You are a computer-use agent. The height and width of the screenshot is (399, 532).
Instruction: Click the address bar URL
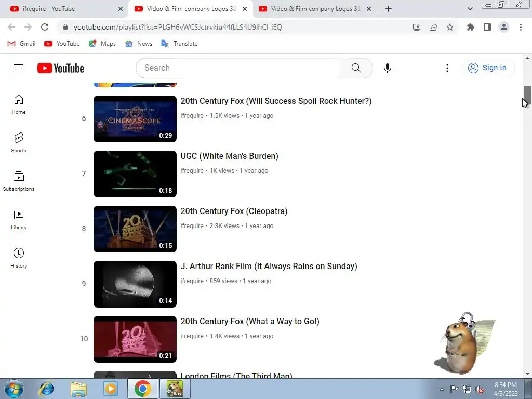178,27
